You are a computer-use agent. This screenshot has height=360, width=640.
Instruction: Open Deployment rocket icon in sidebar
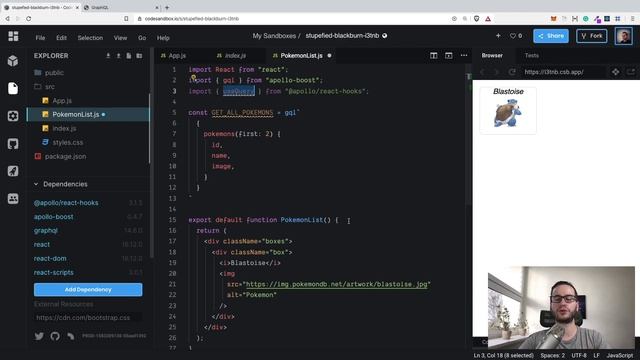pos(13,171)
